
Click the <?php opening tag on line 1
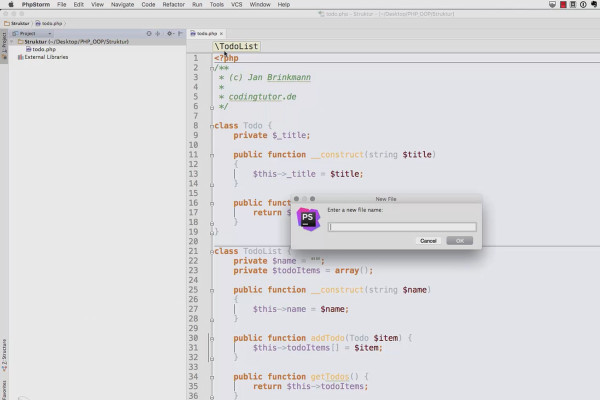226,58
